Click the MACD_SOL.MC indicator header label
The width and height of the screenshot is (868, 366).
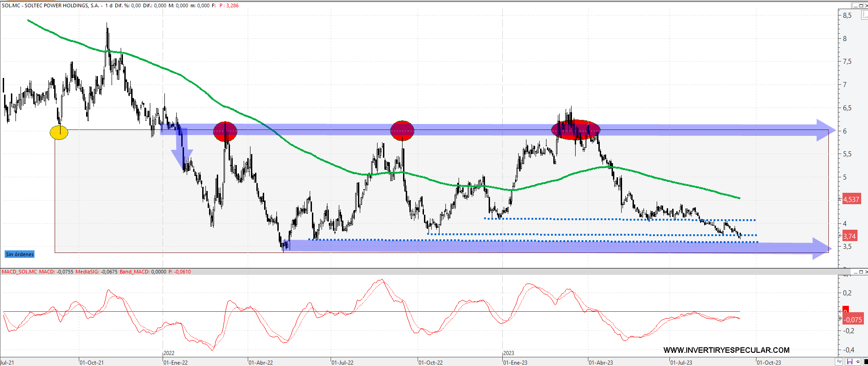click(19, 272)
